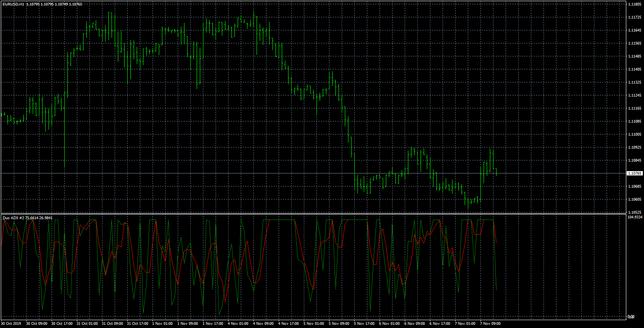Click the 1.11005 price axis label
This screenshot has height=328, width=644.
635,134
